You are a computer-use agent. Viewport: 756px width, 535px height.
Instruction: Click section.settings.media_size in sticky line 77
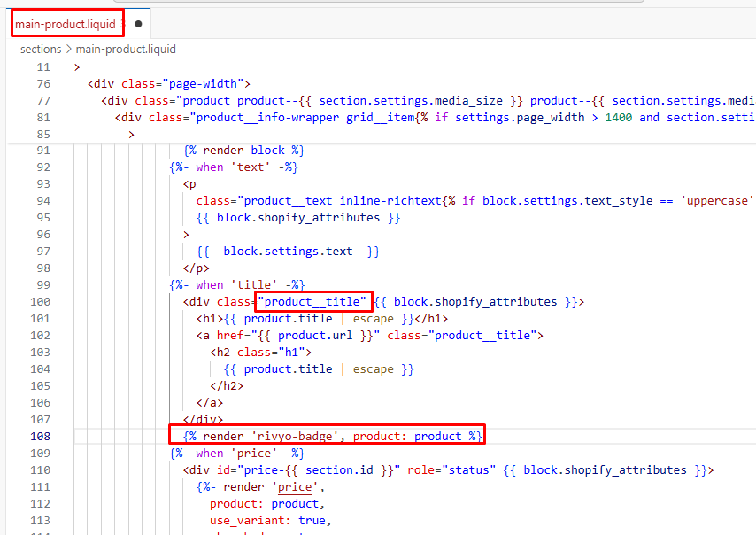(411, 101)
